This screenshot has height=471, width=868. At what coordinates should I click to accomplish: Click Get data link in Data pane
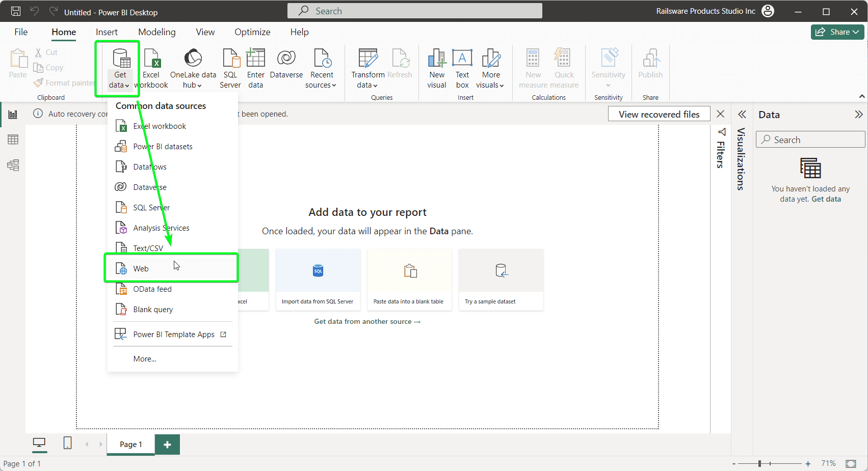826,199
